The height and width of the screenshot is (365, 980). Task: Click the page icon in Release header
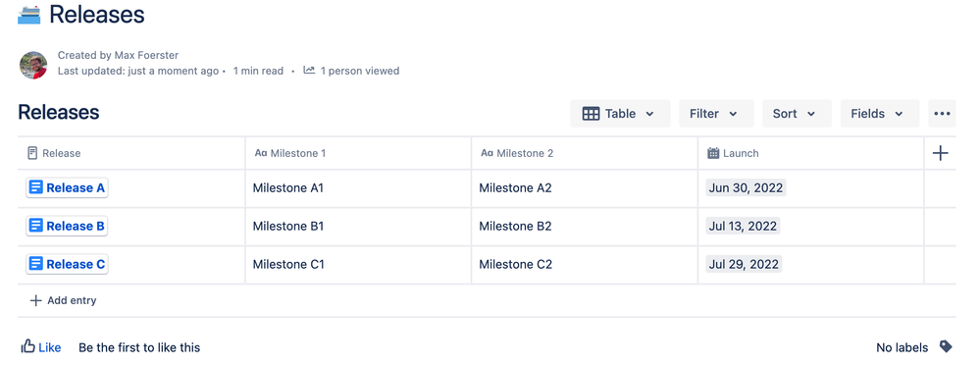coord(32,153)
